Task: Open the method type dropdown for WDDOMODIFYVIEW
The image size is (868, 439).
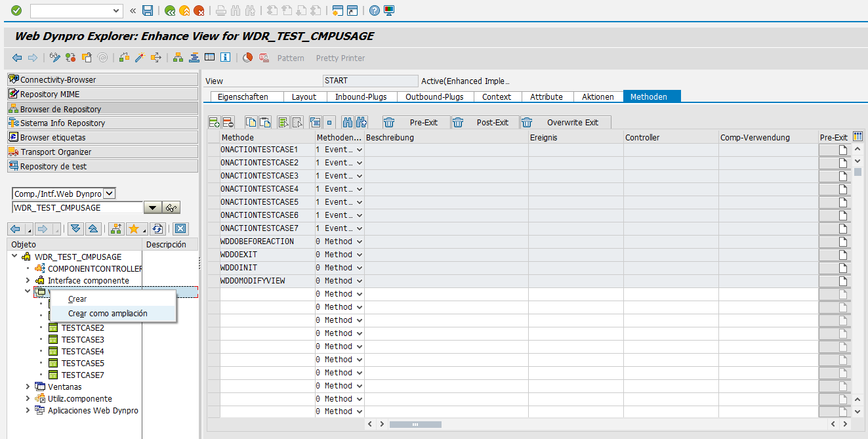Action: point(359,281)
